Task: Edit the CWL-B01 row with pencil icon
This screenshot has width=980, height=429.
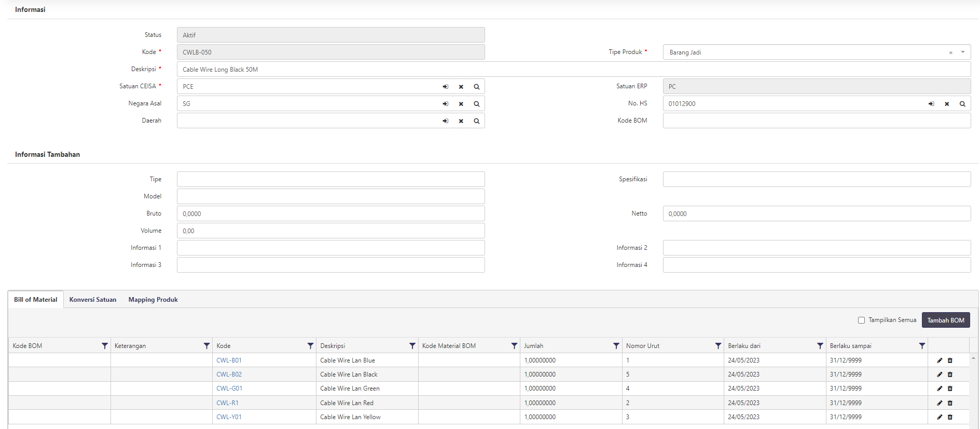Action: click(940, 360)
